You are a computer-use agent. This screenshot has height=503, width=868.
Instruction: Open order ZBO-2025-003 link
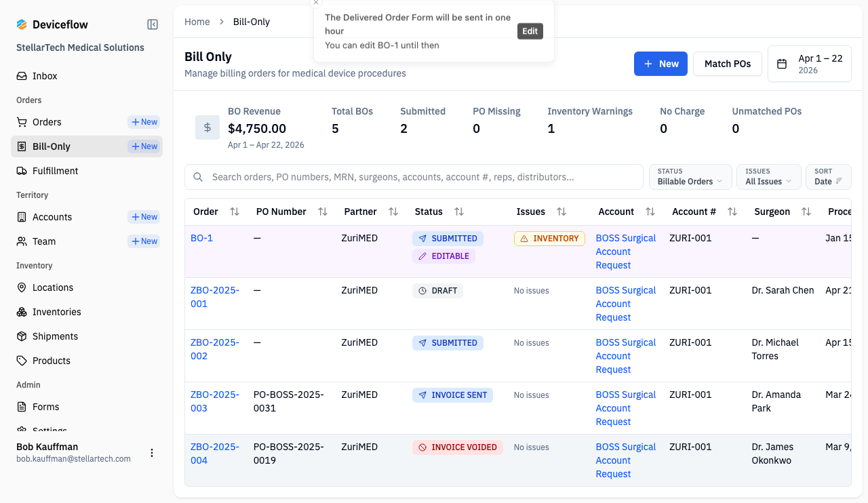(x=215, y=401)
